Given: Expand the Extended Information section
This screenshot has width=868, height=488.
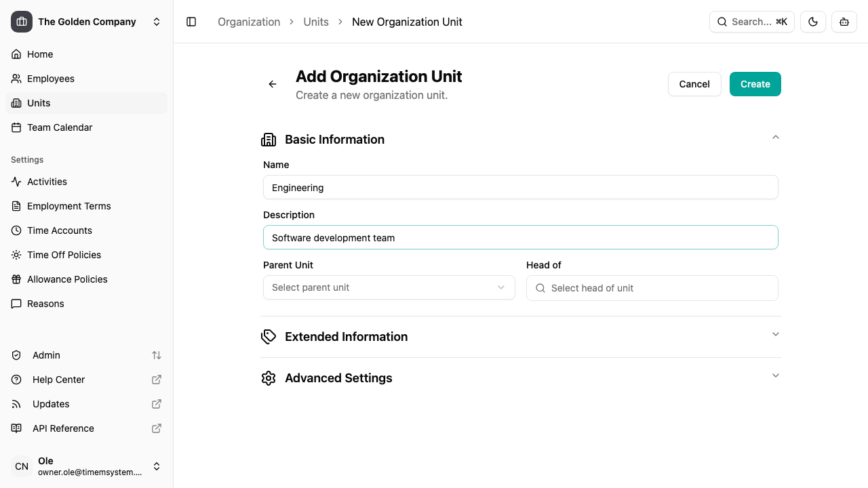Looking at the screenshot, I should click(775, 334).
